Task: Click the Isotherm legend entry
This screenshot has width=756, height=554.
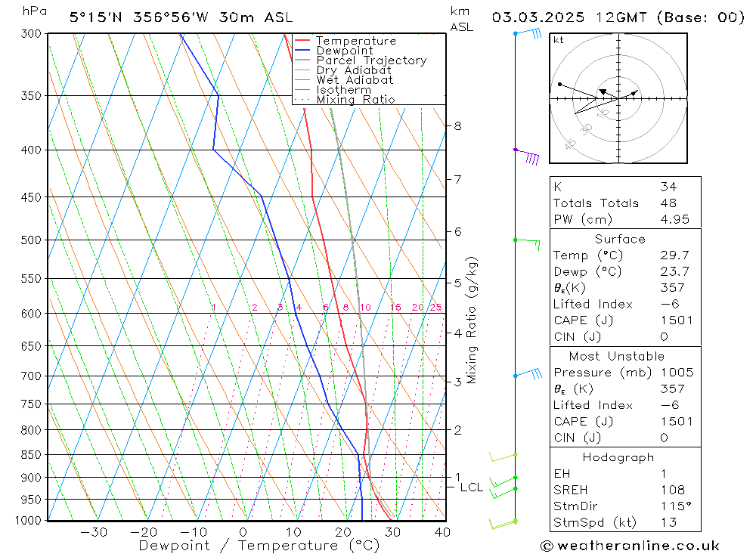Action: point(333,90)
